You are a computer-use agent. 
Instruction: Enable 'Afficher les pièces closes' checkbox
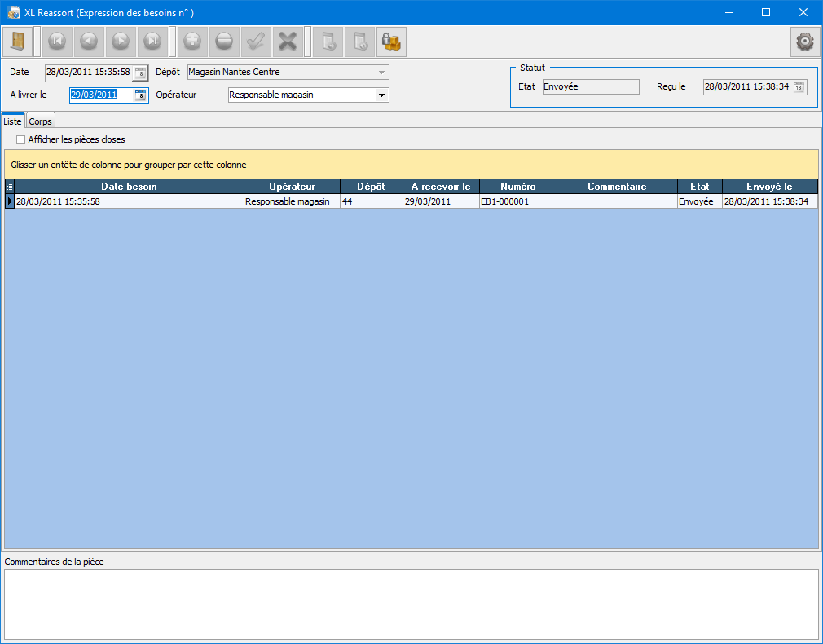click(x=21, y=139)
